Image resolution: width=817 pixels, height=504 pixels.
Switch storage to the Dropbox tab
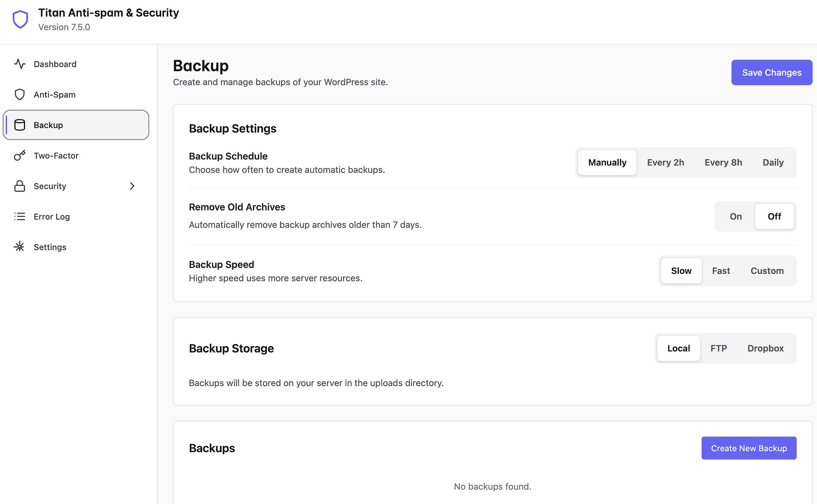coord(765,348)
